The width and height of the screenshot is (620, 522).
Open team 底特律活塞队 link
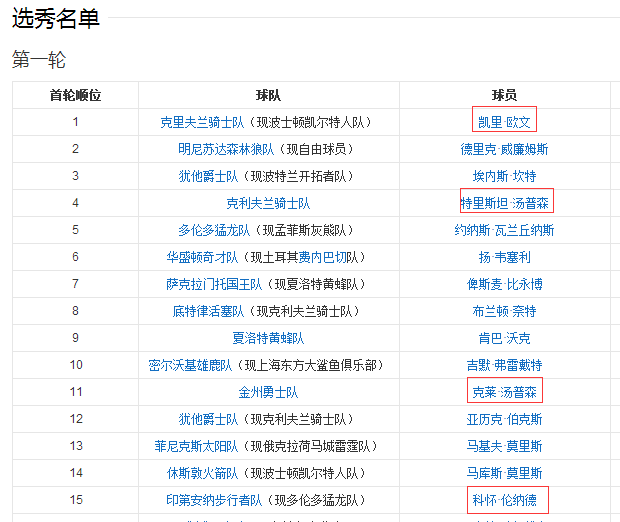point(208,311)
